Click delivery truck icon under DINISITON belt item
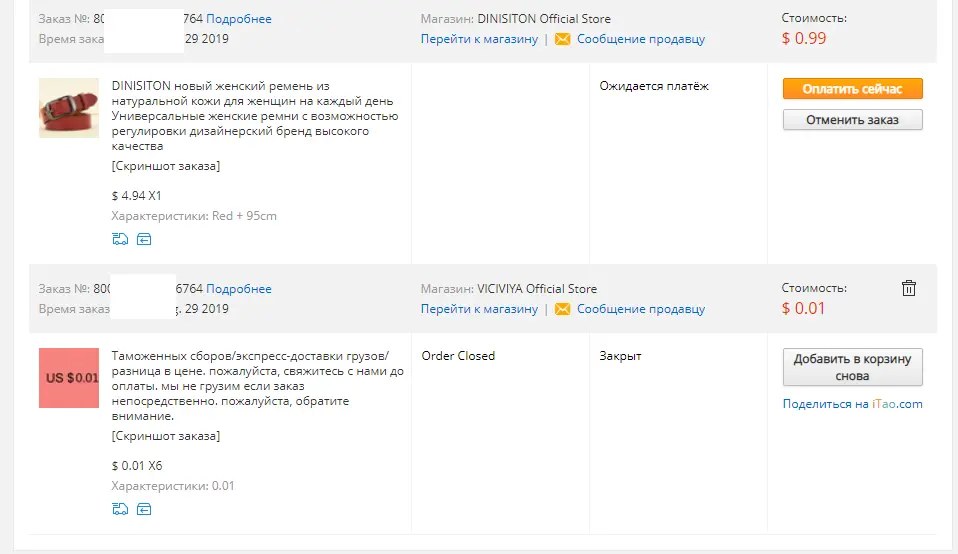Image resolution: width=958 pixels, height=554 pixels. [x=120, y=239]
